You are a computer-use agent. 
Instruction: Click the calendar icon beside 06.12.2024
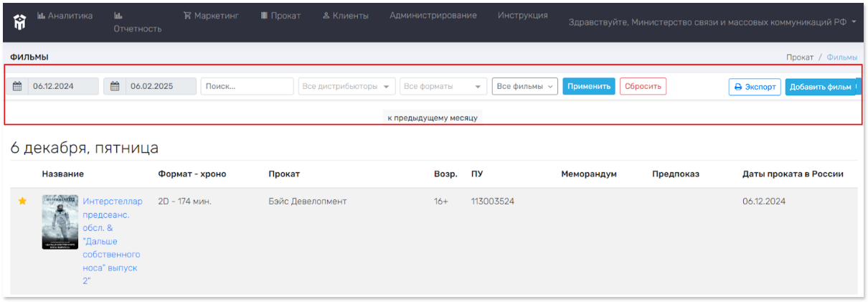(x=17, y=86)
